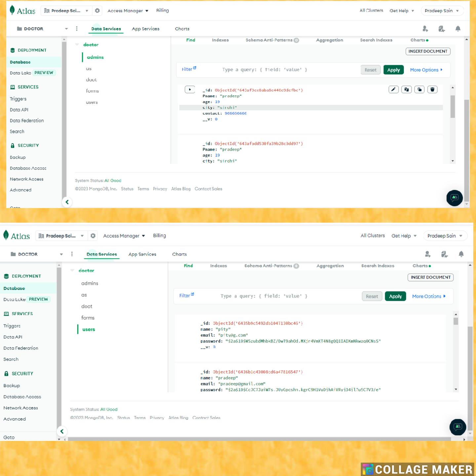476x476 pixels.
Task: Open Get Help dropdown in top screenshot
Action: (x=402, y=11)
